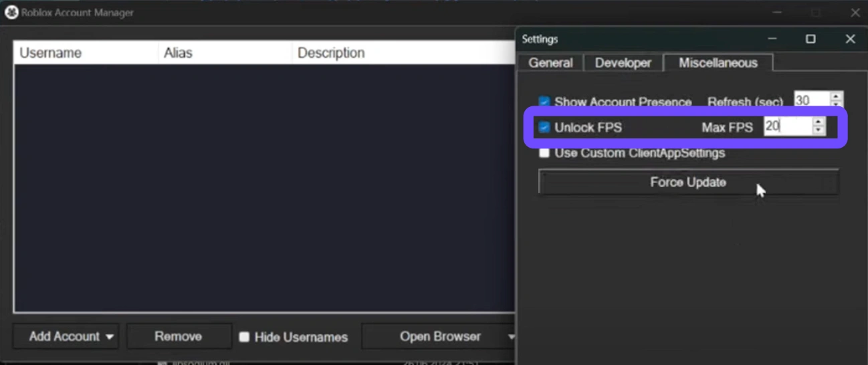Screen dimensions: 868x365
Task: Click the Description column header
Action: [x=403, y=53]
